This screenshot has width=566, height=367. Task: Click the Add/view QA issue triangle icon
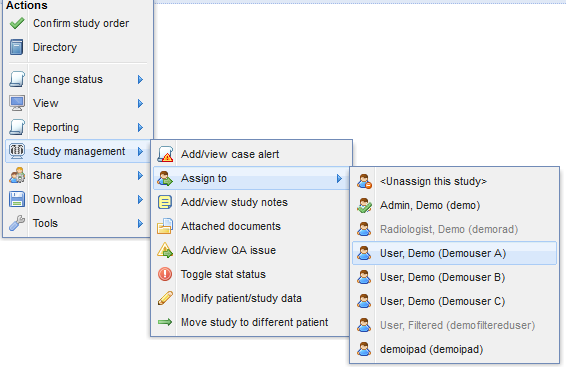[x=165, y=250]
